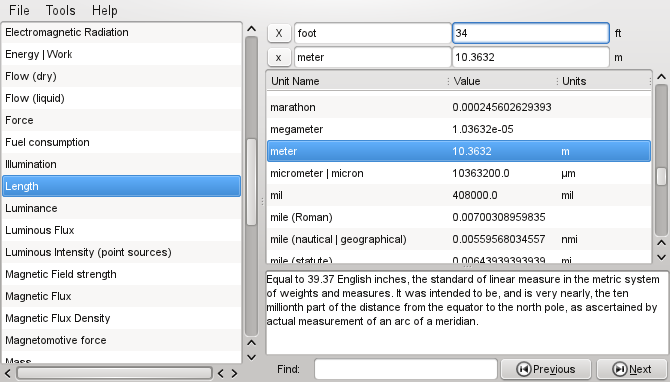670x382 pixels.
Task: Select Flow (dry) category
Action: (x=121, y=76)
